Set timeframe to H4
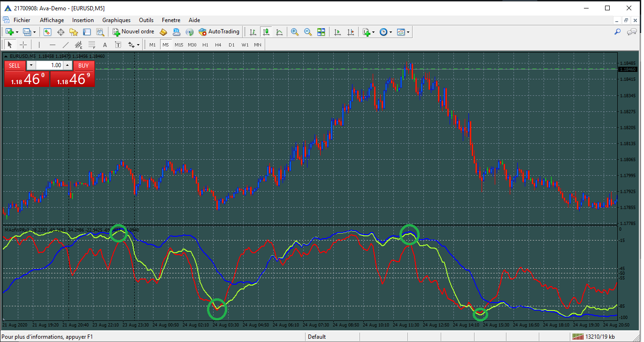644x342 pixels. click(218, 45)
